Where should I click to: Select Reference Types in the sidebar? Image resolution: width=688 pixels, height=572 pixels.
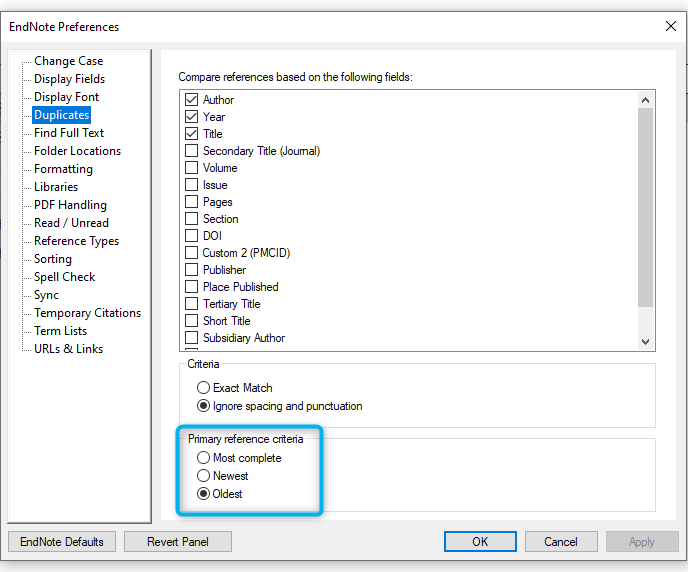[76, 241]
